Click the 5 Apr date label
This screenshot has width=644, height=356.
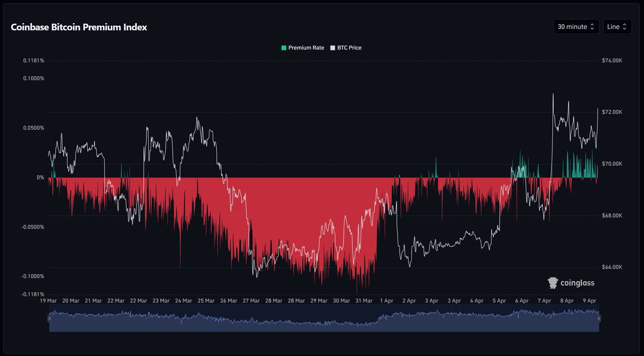499,301
